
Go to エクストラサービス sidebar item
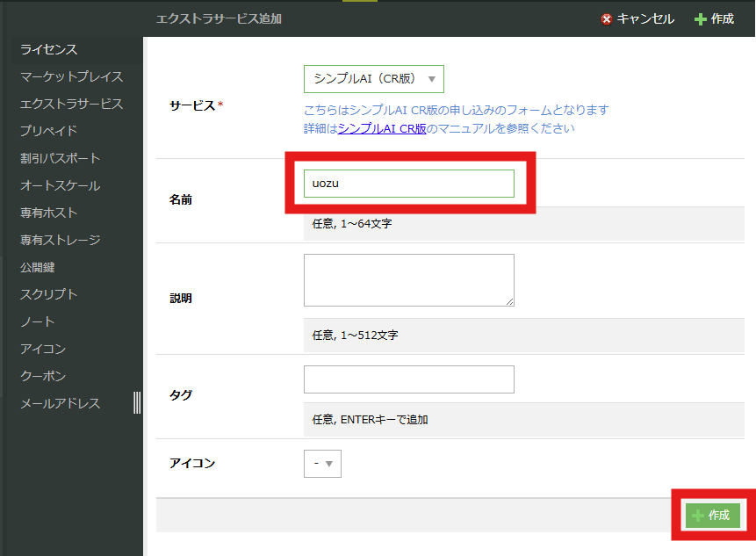(x=72, y=104)
